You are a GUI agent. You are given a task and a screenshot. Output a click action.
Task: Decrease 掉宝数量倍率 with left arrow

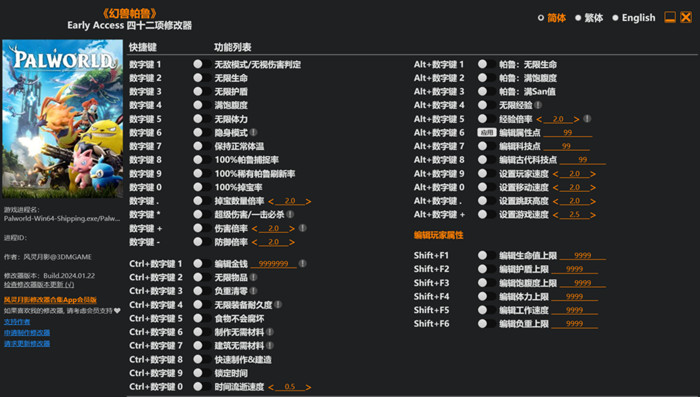pos(271,201)
